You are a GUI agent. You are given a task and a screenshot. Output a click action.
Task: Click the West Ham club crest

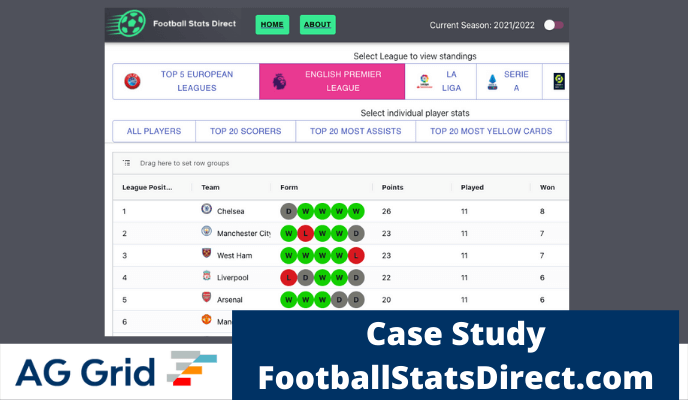coord(207,255)
